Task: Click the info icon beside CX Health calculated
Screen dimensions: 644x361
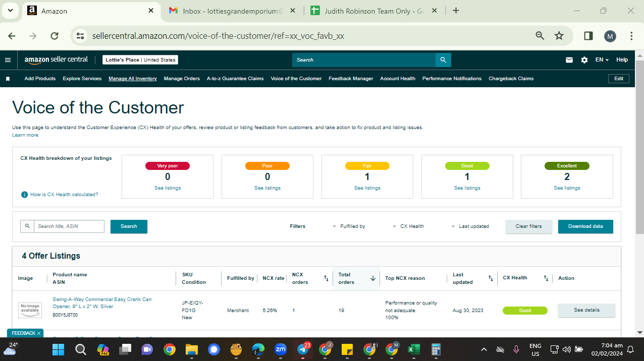Action: pos(24,195)
